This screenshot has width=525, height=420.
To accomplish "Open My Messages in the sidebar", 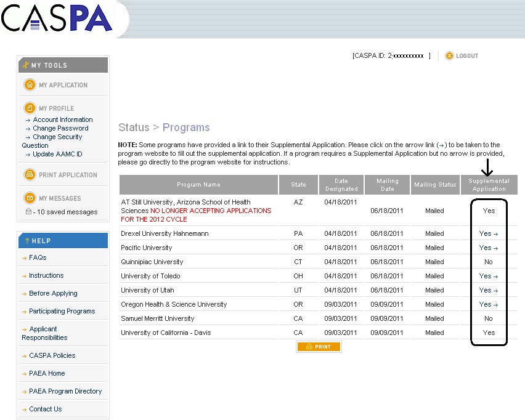I will tap(60, 198).
